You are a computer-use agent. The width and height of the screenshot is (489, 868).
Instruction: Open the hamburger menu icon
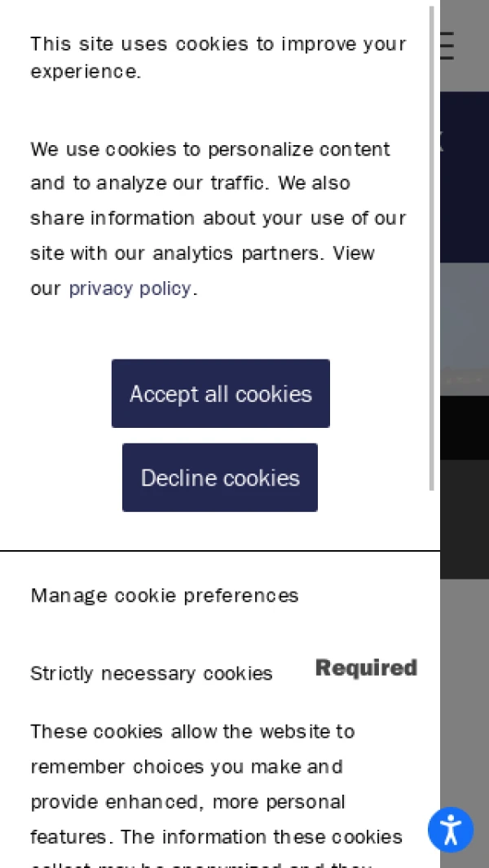447,46
